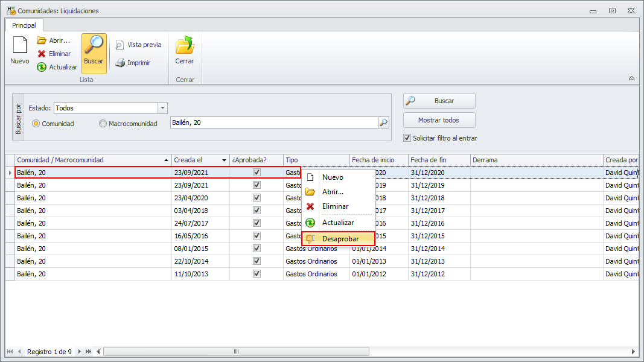The height and width of the screenshot is (362, 644).
Task: Click the magnifier icon inside the community search field
Action: click(383, 122)
